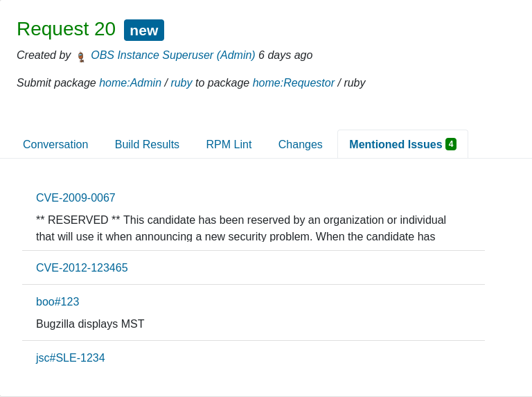Click the "Bugzilla displays MST" summary text

pyautogui.click(x=90, y=324)
